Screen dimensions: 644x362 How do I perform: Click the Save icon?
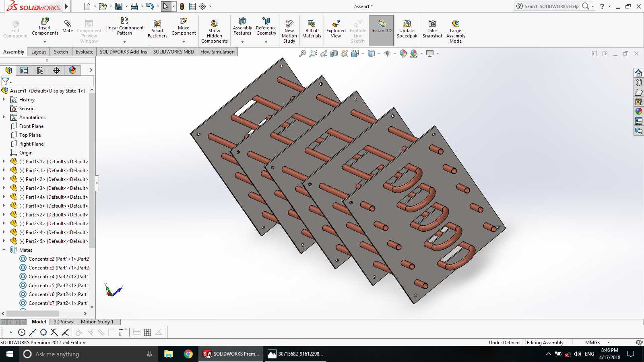(119, 6)
